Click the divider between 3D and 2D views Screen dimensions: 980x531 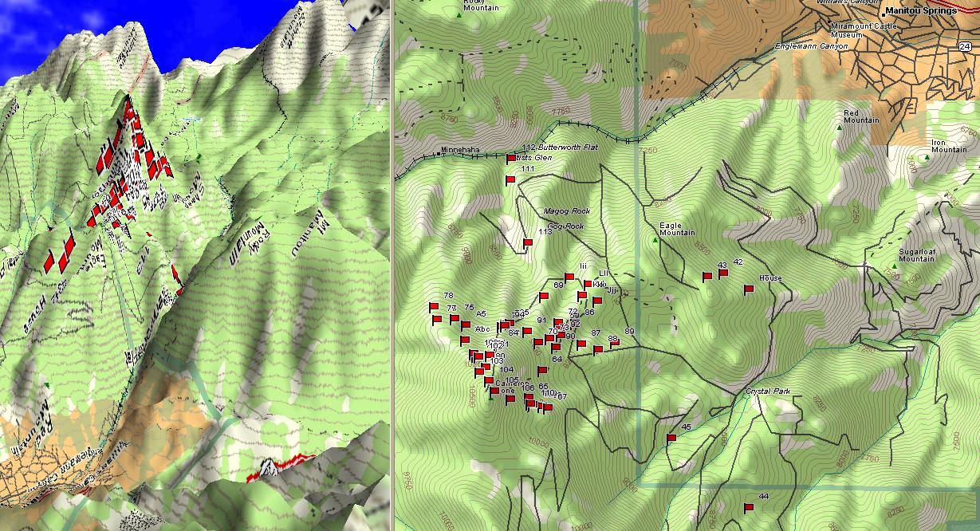coord(392,265)
